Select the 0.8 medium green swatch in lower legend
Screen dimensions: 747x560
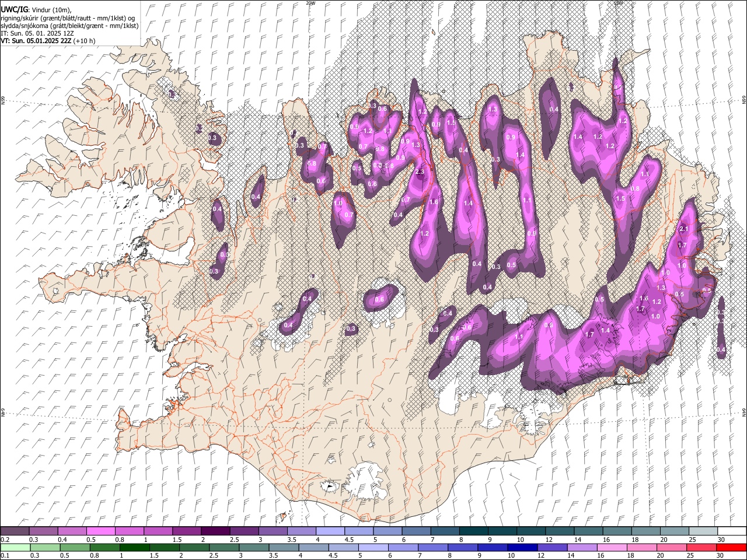click(x=104, y=547)
